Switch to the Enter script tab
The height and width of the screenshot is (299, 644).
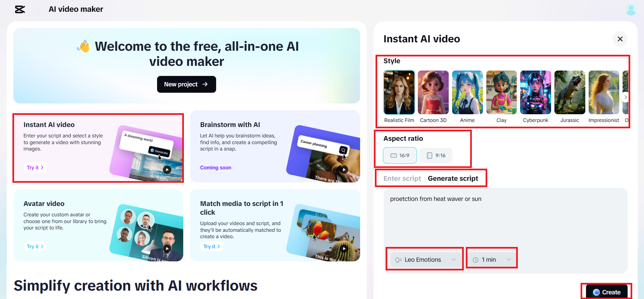tap(402, 178)
